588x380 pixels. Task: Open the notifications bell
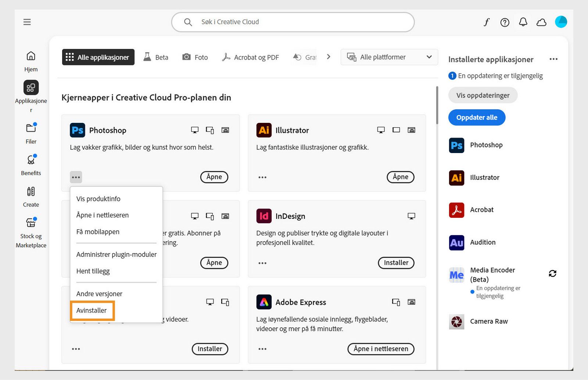click(x=523, y=22)
